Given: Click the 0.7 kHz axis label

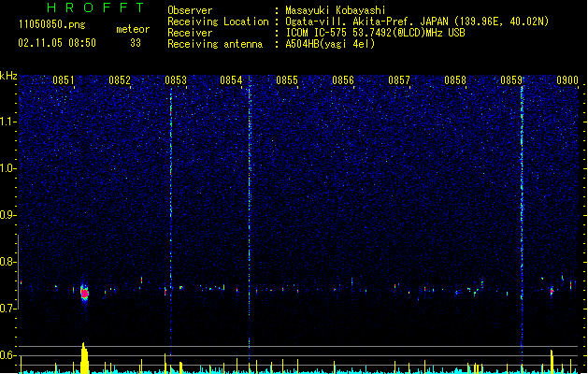Looking at the screenshot, I should click(7, 309).
